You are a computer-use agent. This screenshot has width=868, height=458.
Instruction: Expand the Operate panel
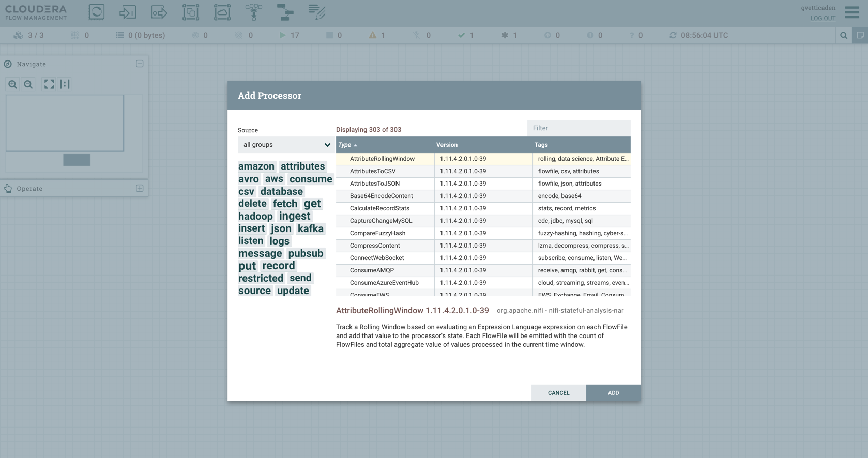click(x=140, y=188)
